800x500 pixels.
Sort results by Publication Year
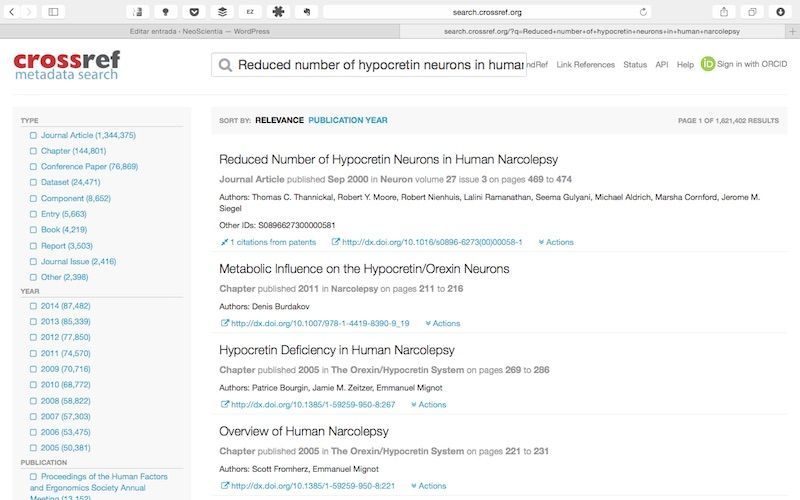point(347,120)
